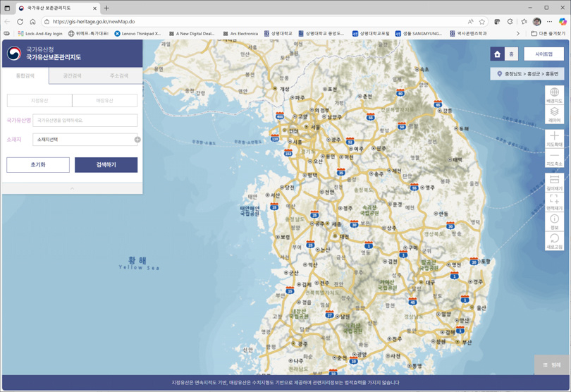Click the 초기화 reset button
Image resolution: width=571 pixels, height=392 pixels.
pos(38,165)
